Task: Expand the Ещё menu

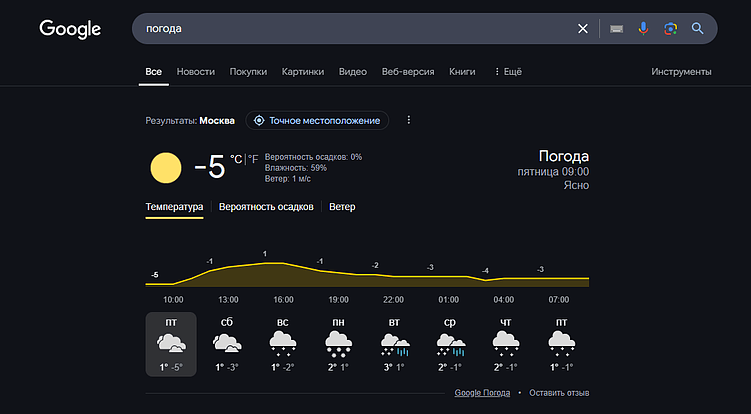Action: [509, 72]
